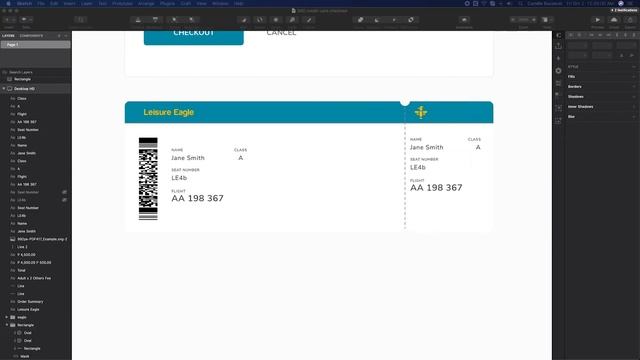Move the layer Forward via the toolbar
The height and width of the screenshot is (360, 640).
(138, 20)
